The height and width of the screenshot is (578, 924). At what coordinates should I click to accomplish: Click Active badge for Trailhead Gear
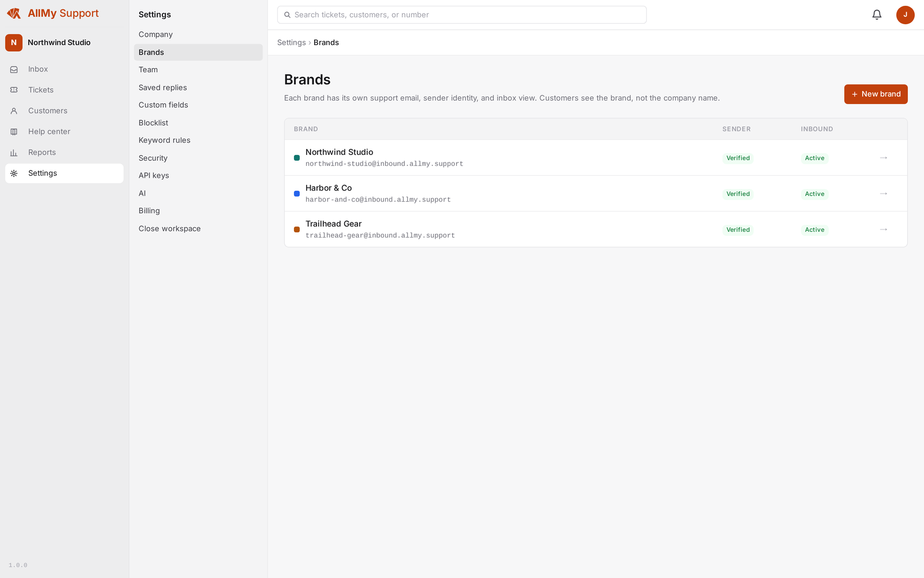tap(815, 230)
